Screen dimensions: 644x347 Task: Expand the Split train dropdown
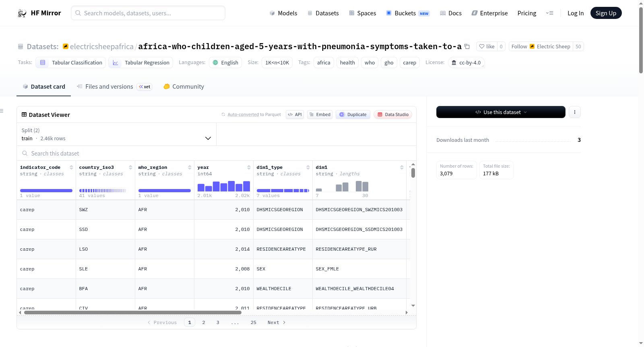pos(116,134)
